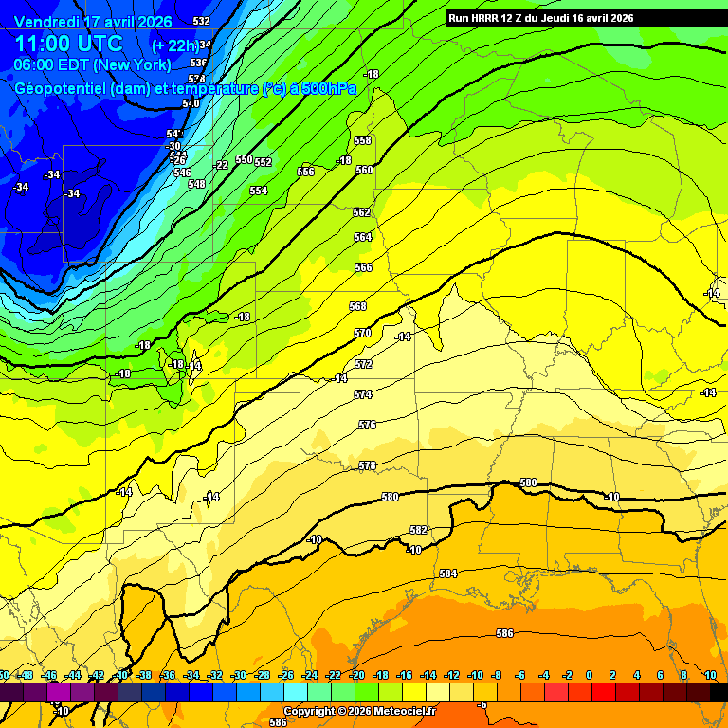
Task: Click the 'Vendredi 17 avril 2026' date text
Action: tap(93, 21)
